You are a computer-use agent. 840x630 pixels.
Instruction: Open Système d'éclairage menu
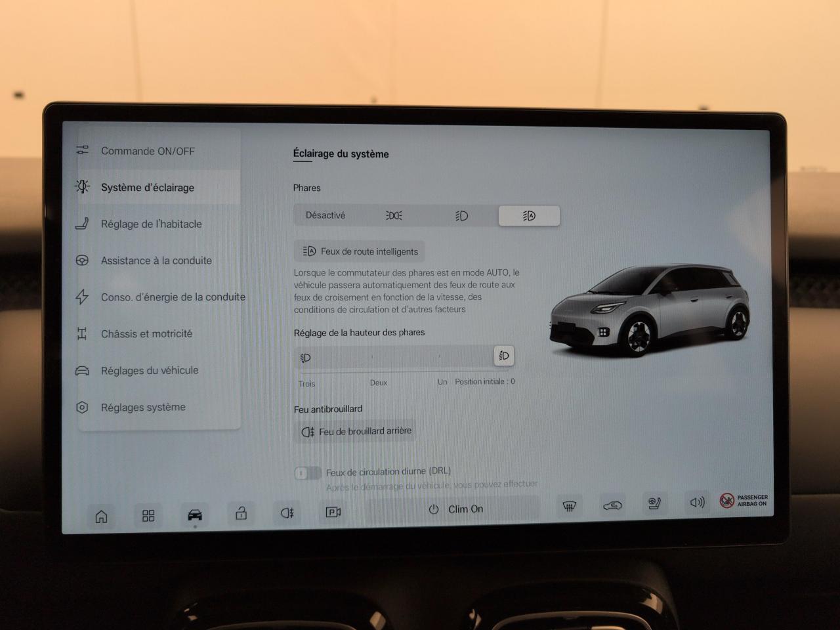click(x=157, y=187)
